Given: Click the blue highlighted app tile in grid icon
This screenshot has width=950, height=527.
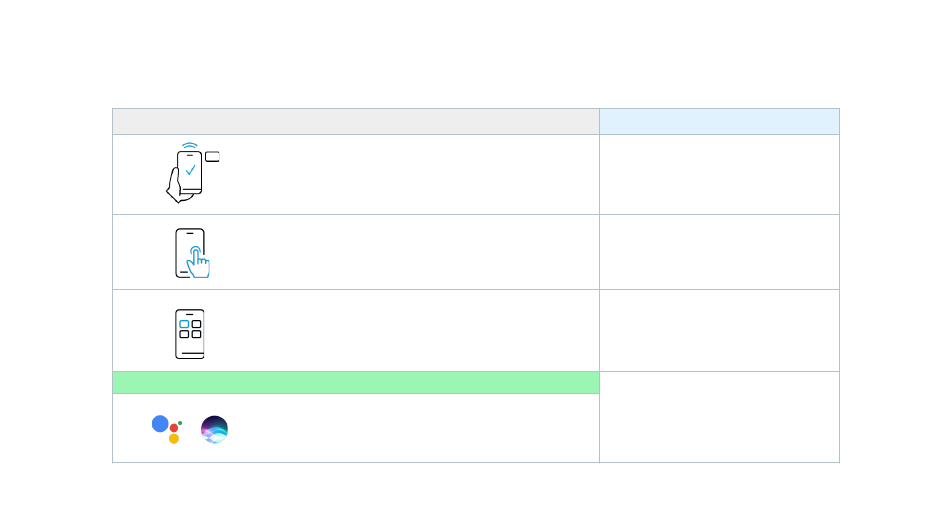Looking at the screenshot, I should point(184,324).
